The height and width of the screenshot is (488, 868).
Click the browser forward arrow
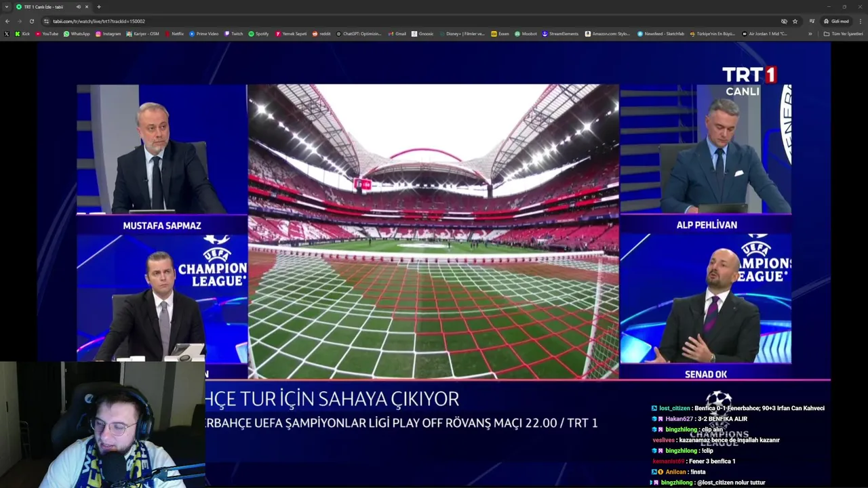coord(19,21)
